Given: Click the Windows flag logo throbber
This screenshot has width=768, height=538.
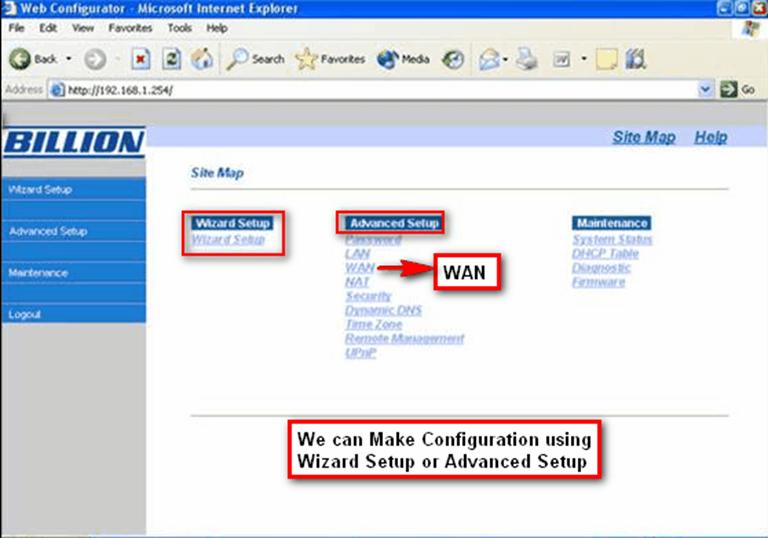Looking at the screenshot, I should click(751, 28).
